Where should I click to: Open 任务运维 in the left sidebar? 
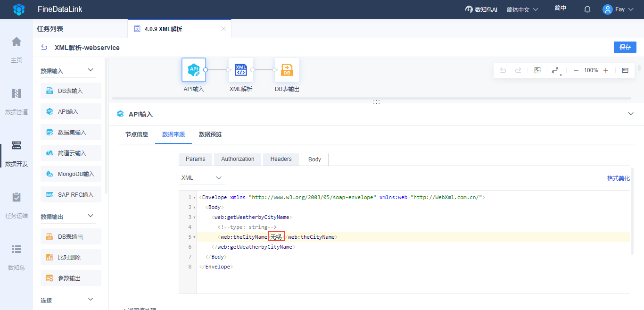pos(17,205)
